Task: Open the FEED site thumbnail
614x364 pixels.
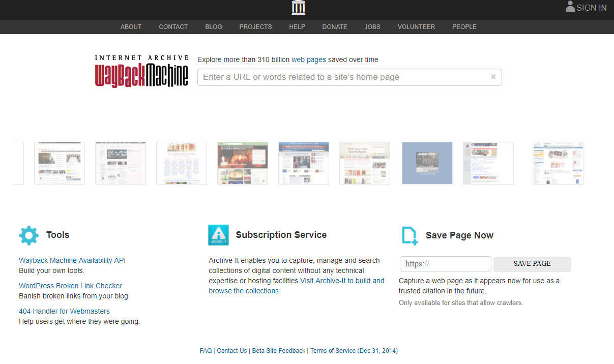Action: coord(182,163)
